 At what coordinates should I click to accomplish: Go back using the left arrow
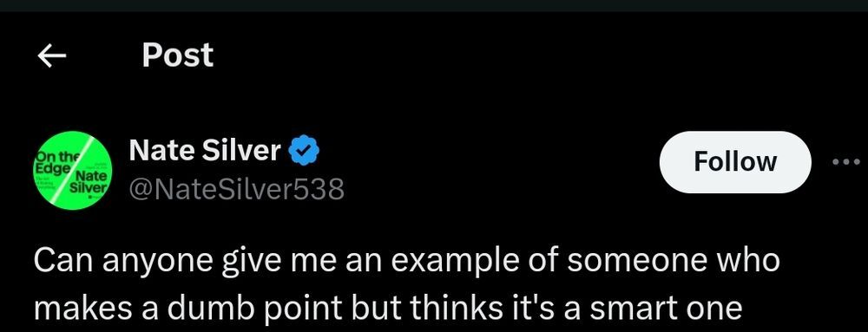click(51, 55)
